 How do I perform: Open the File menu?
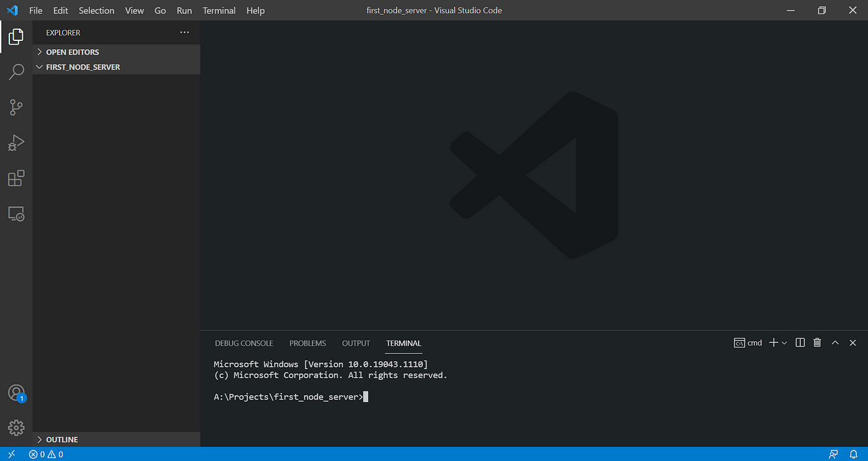[36, 11]
